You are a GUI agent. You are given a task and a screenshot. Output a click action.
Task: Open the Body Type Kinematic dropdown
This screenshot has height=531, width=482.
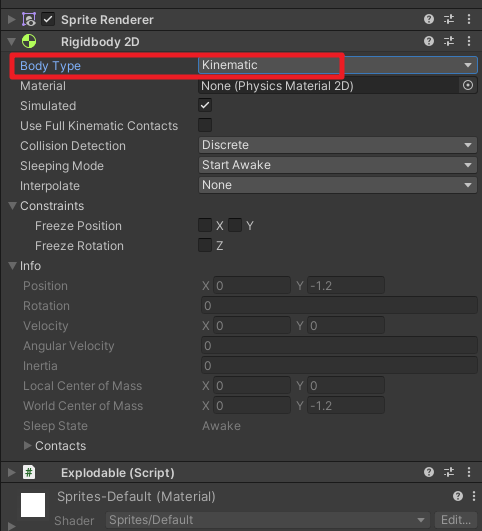click(x=338, y=65)
